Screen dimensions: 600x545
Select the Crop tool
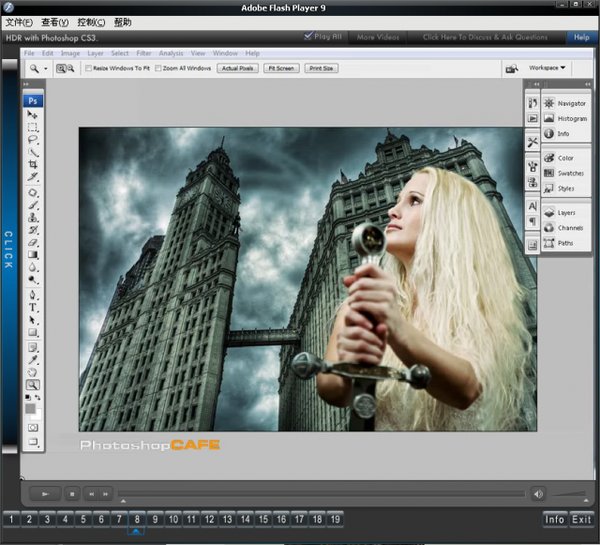(x=33, y=164)
